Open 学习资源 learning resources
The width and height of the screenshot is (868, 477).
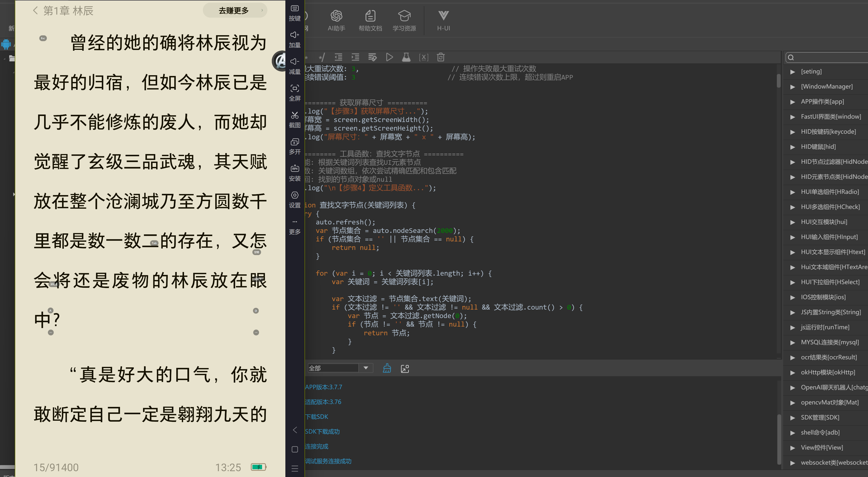(x=404, y=20)
